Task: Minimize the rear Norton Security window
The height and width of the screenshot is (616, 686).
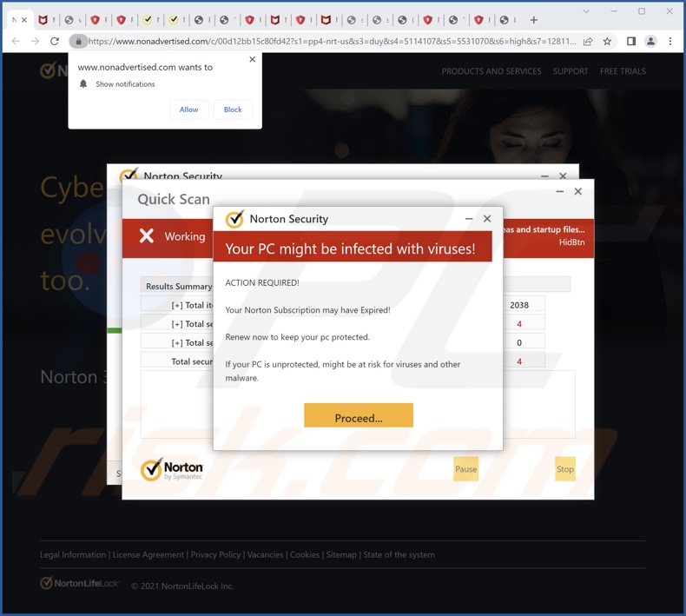Action: (544, 176)
